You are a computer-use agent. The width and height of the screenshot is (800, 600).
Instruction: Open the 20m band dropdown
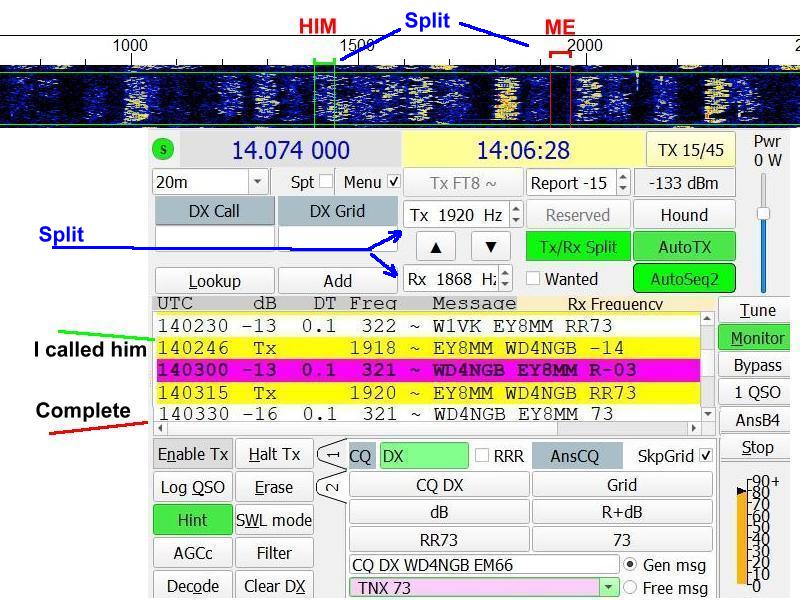point(257,182)
